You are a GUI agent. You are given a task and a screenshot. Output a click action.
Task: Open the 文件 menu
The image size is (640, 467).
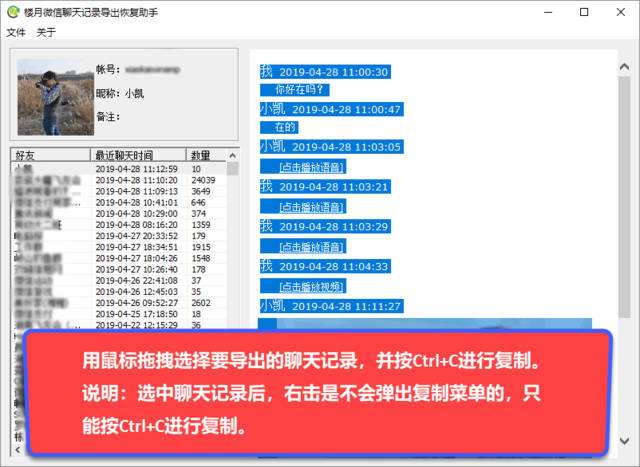pos(16,32)
